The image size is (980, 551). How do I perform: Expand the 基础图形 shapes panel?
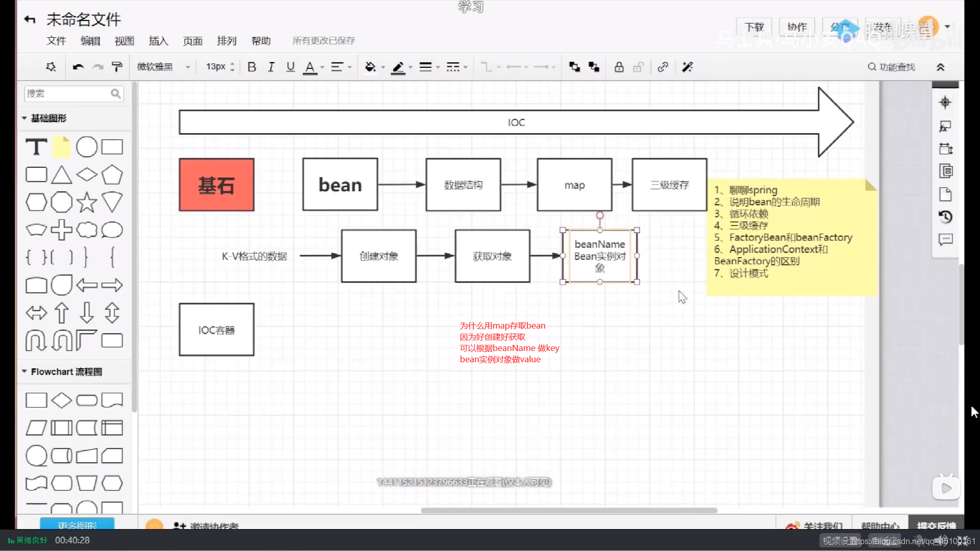coord(23,118)
